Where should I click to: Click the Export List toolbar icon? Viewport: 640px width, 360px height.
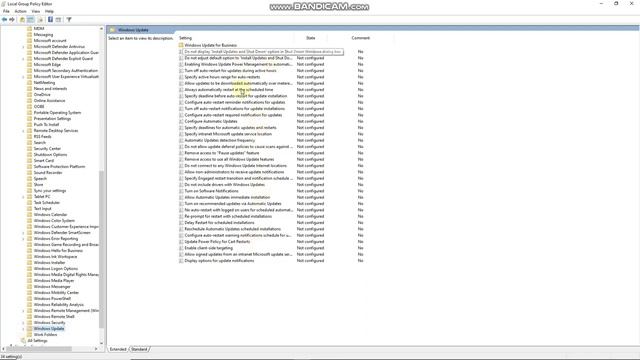coord(40,20)
